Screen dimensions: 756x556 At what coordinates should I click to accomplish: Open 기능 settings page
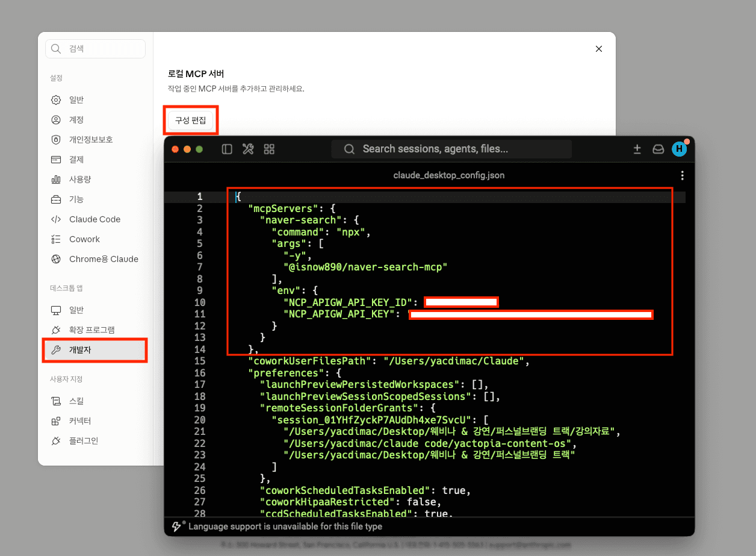coord(95,199)
